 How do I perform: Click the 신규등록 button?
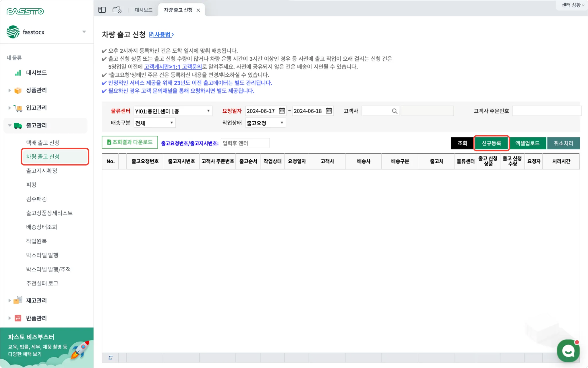tap(491, 143)
